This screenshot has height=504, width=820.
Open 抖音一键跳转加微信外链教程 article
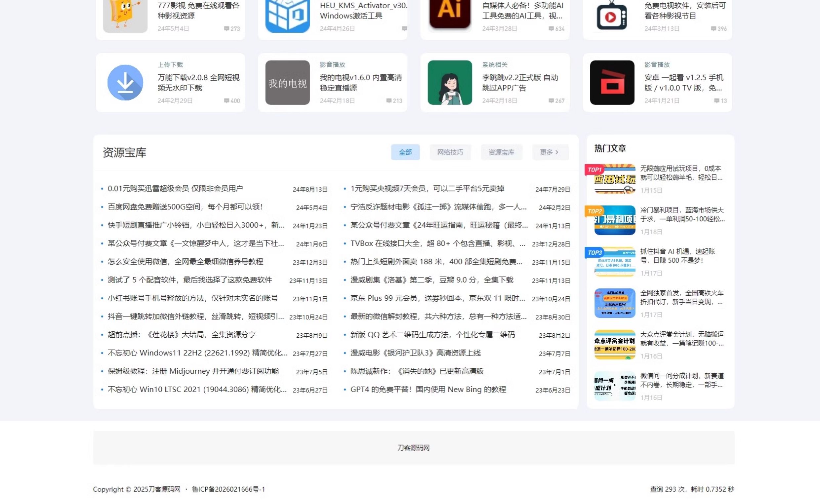click(196, 317)
